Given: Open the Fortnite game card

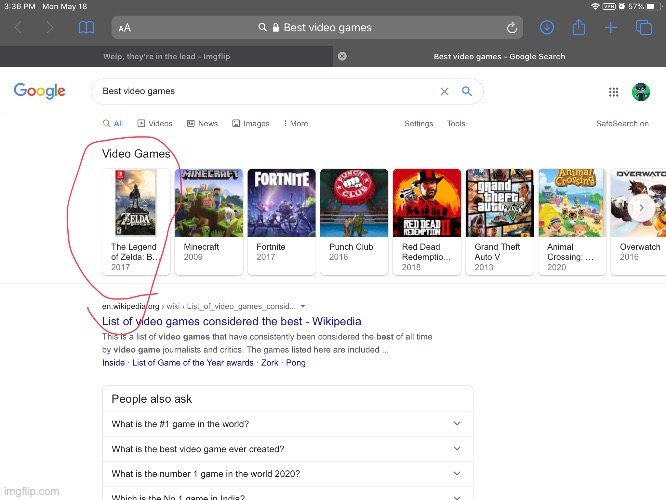Looking at the screenshot, I should click(x=282, y=222).
